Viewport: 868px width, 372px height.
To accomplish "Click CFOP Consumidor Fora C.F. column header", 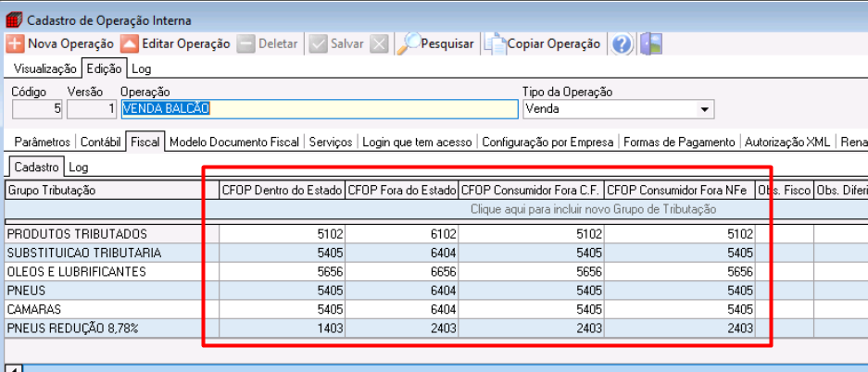I will click(532, 190).
